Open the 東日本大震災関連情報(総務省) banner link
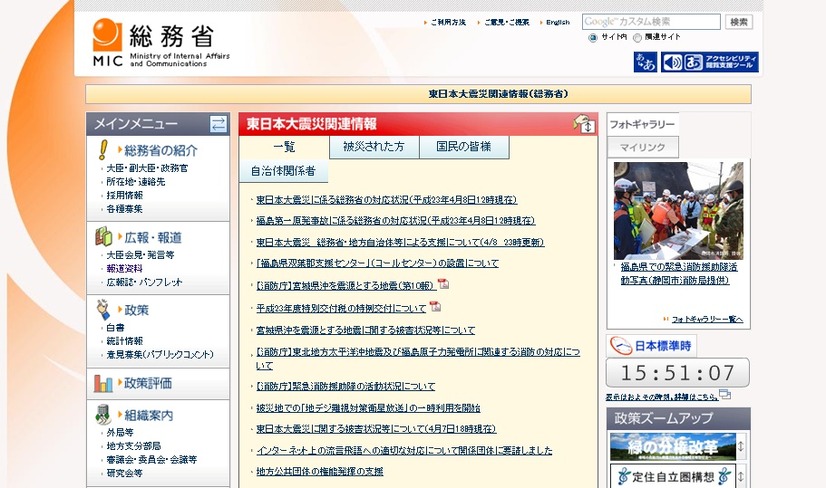Viewport: 826px width, 488px height. [498, 94]
